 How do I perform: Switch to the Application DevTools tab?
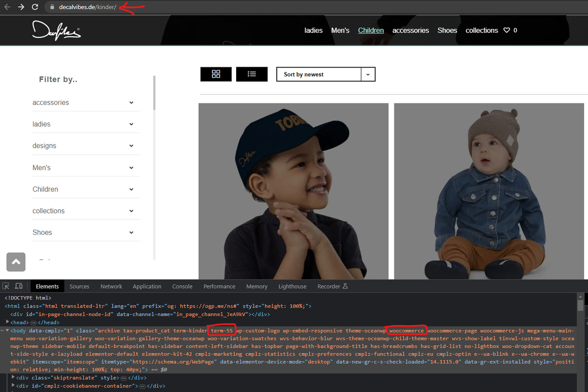tap(147, 286)
